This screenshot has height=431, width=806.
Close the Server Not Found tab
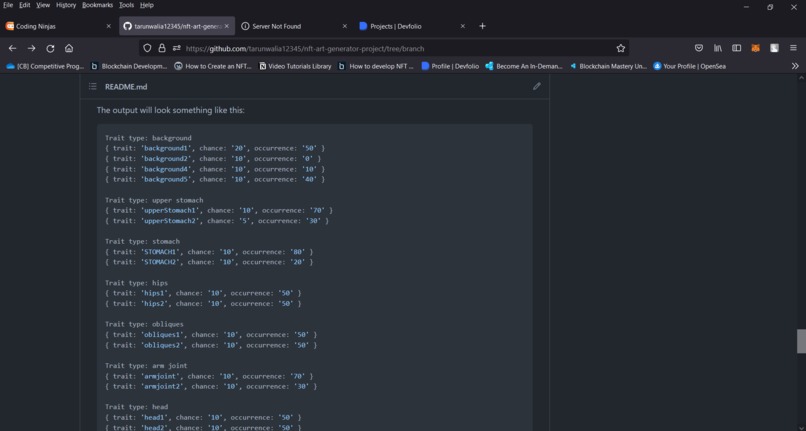point(344,26)
